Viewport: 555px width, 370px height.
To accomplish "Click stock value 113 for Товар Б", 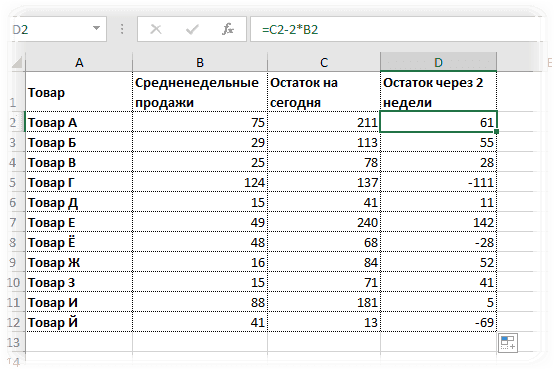I will pyautogui.click(x=324, y=142).
